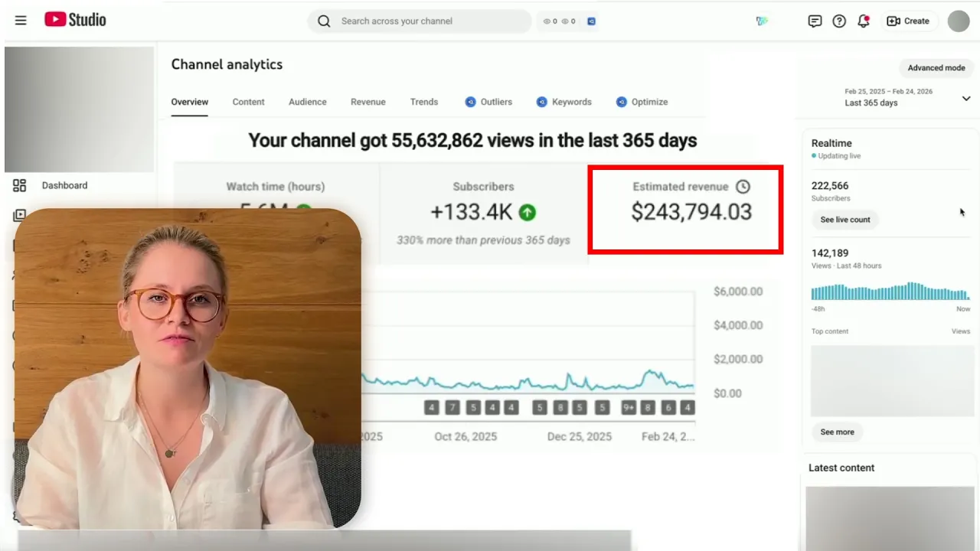Open the comments icon in the top bar
This screenshot has width=980, height=551.
point(815,21)
